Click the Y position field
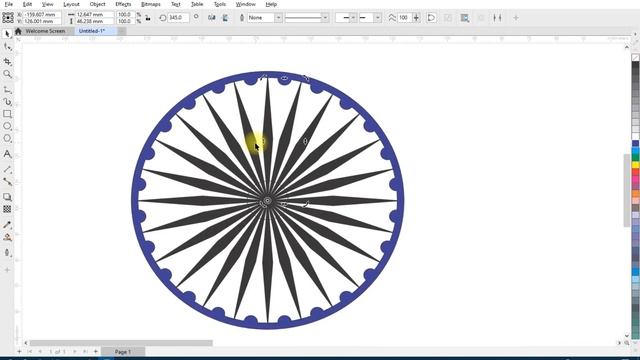The image size is (640, 360). (42, 21)
